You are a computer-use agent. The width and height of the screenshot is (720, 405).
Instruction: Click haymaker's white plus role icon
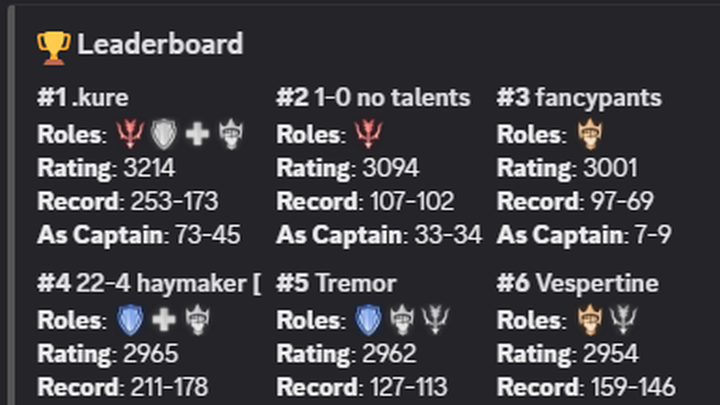pos(164,320)
